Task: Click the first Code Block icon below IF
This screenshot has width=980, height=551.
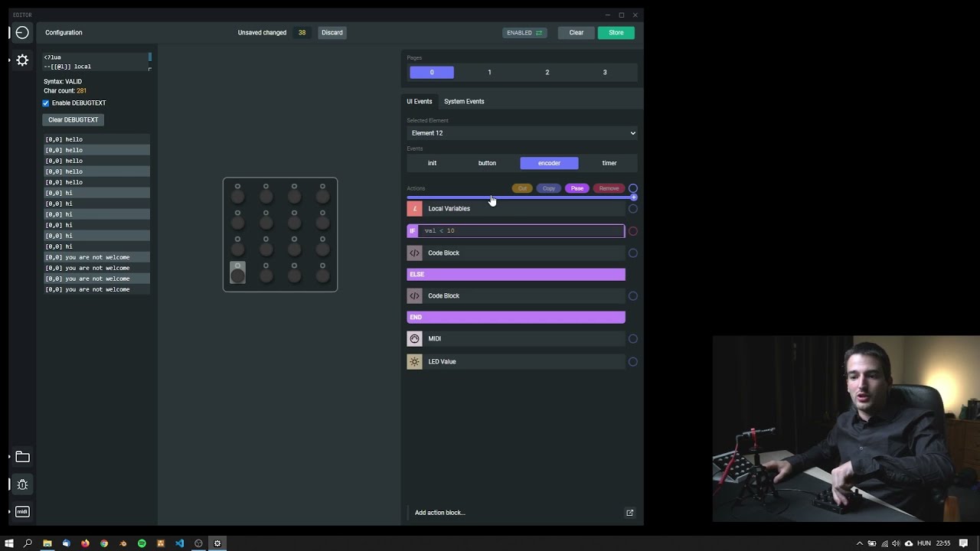Action: coord(414,253)
